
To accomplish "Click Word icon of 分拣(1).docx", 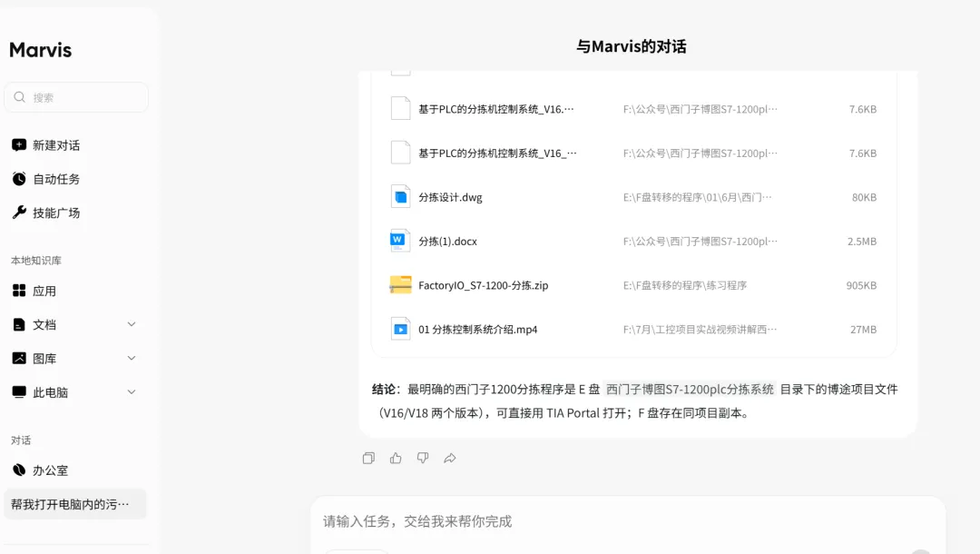I will point(399,241).
